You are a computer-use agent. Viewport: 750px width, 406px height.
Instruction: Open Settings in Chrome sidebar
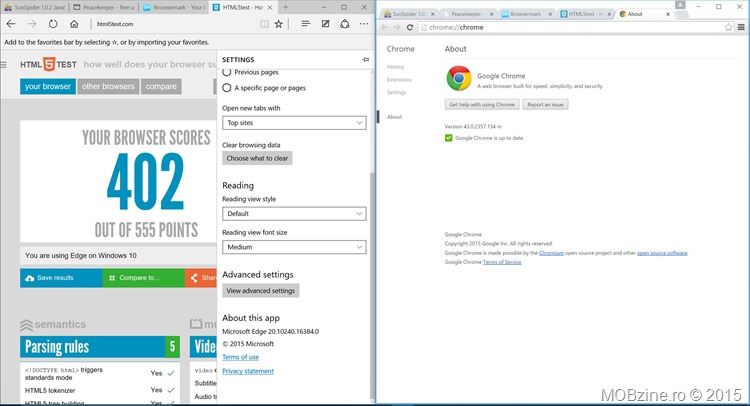[397, 92]
